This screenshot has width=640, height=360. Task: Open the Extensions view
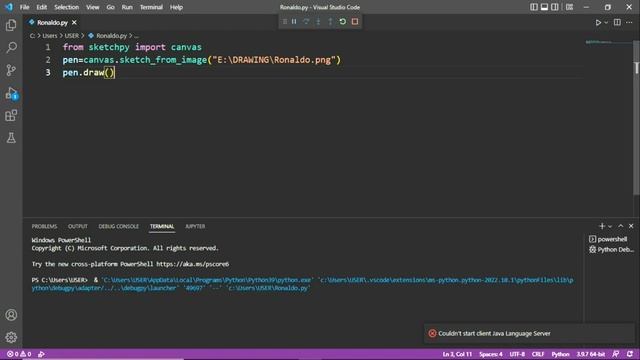[11, 116]
